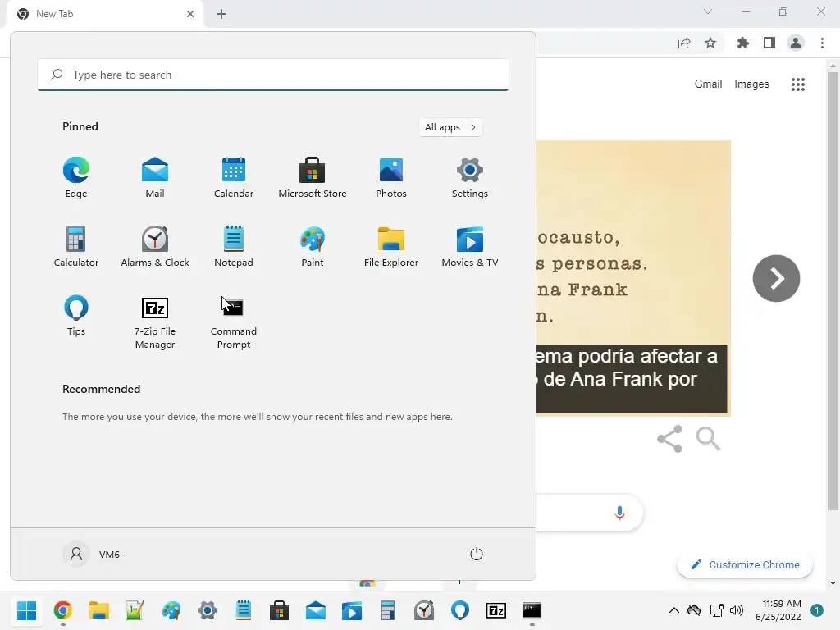The height and width of the screenshot is (630, 840).
Task: Open Paint from the taskbar
Action: click(x=171, y=610)
